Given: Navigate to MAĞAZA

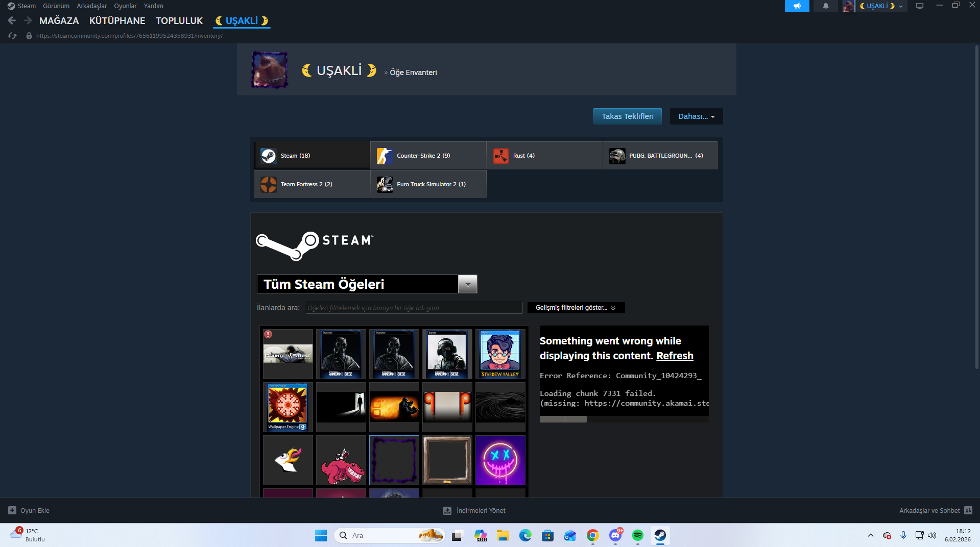Looking at the screenshot, I should click(59, 21).
